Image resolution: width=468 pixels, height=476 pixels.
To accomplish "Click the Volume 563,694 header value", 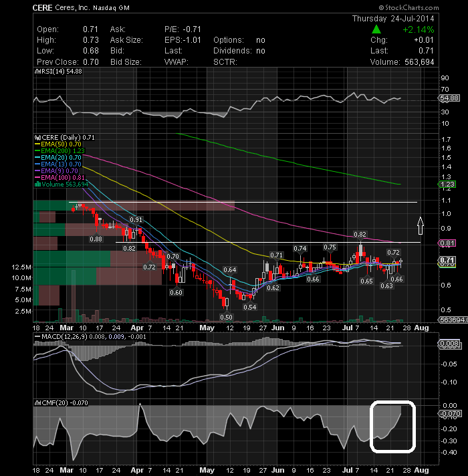I will [419, 62].
